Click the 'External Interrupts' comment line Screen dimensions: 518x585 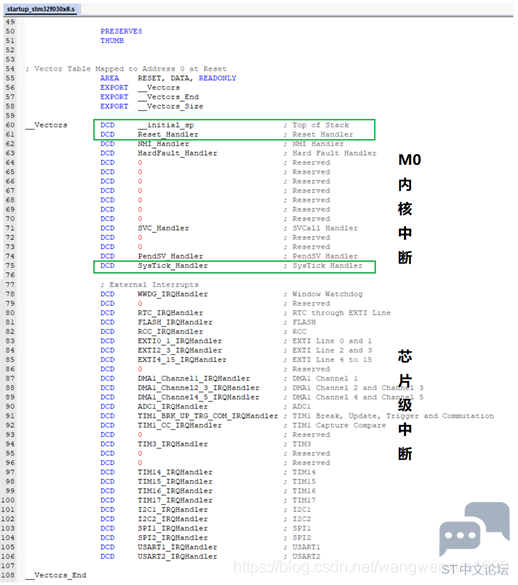coord(149,285)
